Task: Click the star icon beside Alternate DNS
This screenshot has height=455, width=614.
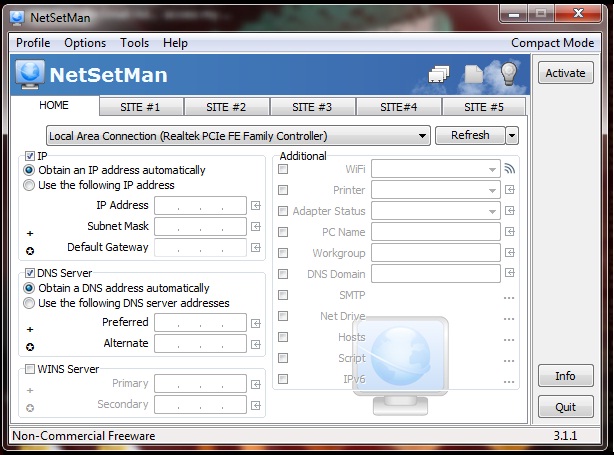Action: [30, 347]
